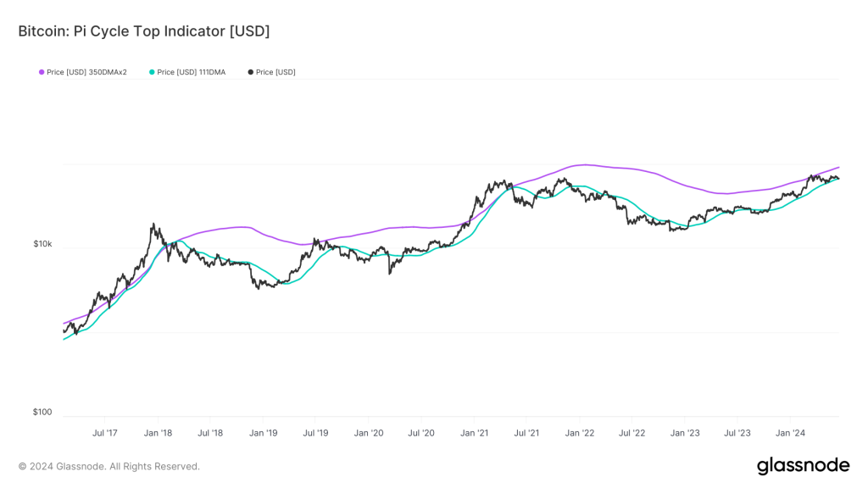The height and width of the screenshot is (488, 868).
Task: Click the copyright Glassnode notice text
Action: [109, 466]
